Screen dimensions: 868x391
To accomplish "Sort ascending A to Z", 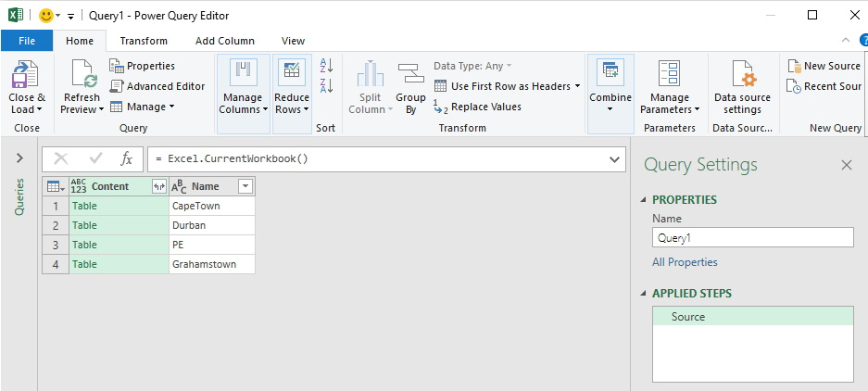I will click(x=326, y=66).
